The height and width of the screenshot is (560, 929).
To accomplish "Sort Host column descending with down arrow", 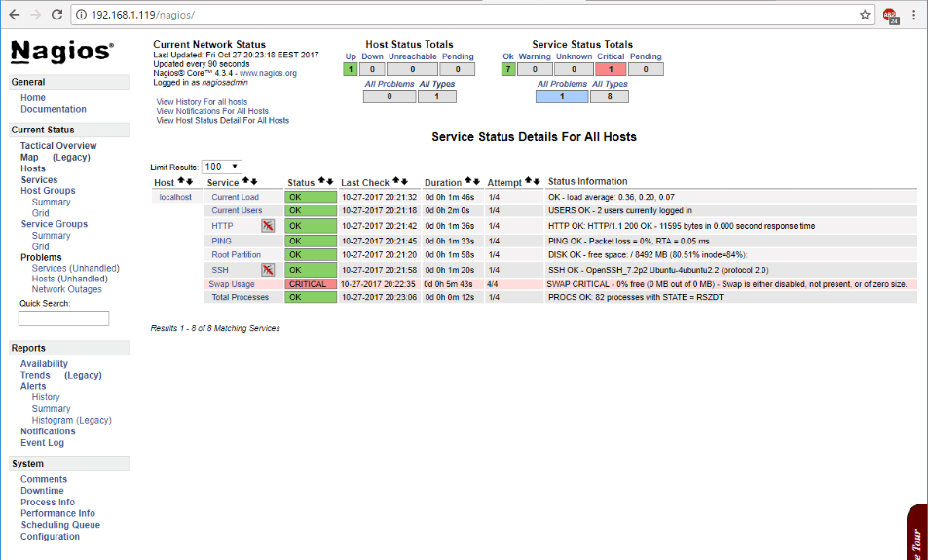I will 190,181.
